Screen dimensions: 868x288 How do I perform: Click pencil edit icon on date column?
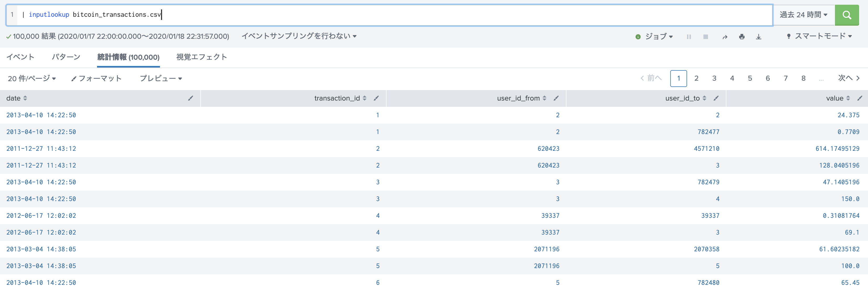[x=190, y=98]
